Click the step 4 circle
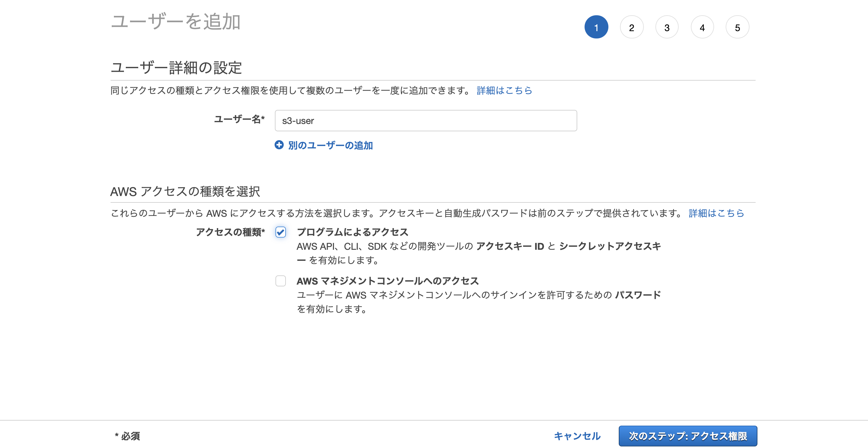Screen dimensions: 868x447 point(702,27)
